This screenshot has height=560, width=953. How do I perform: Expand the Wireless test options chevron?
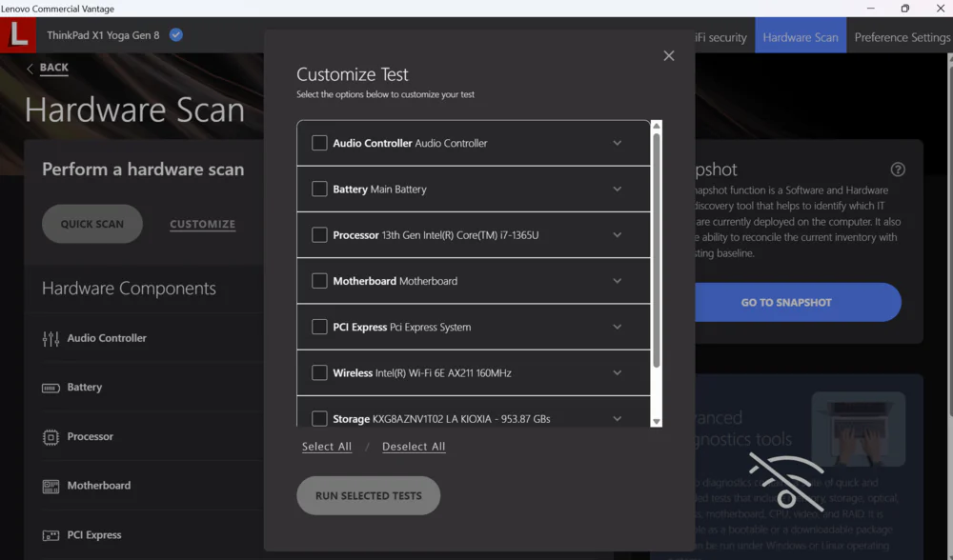point(617,373)
